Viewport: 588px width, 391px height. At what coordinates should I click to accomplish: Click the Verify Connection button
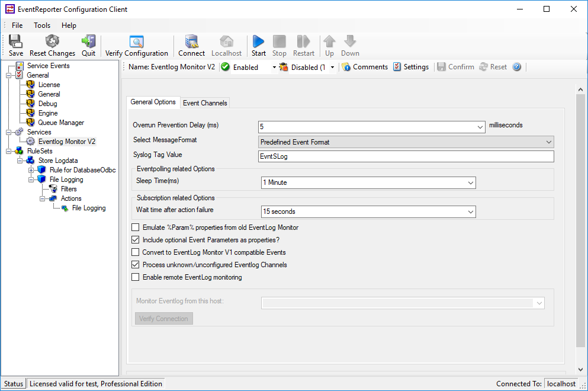pyautogui.click(x=164, y=319)
